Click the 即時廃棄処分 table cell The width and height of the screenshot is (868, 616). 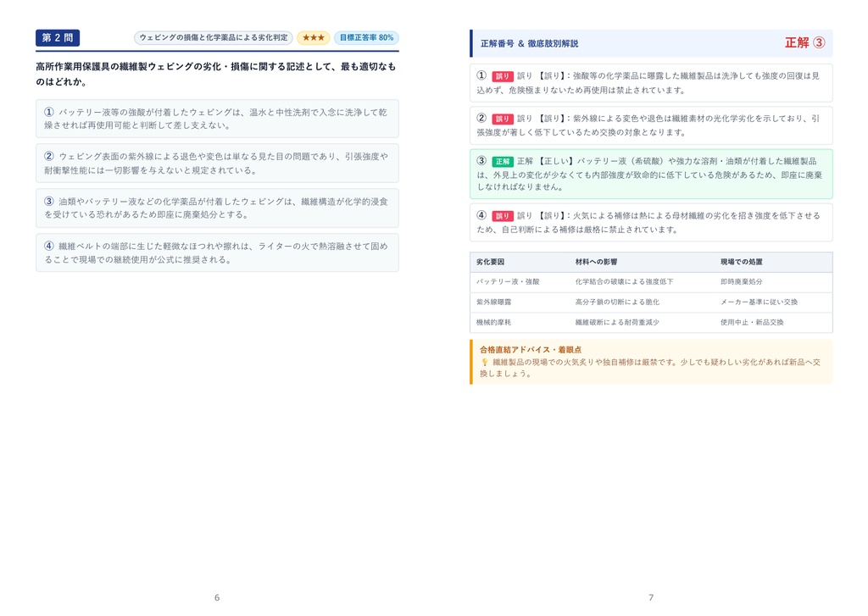[741, 281]
